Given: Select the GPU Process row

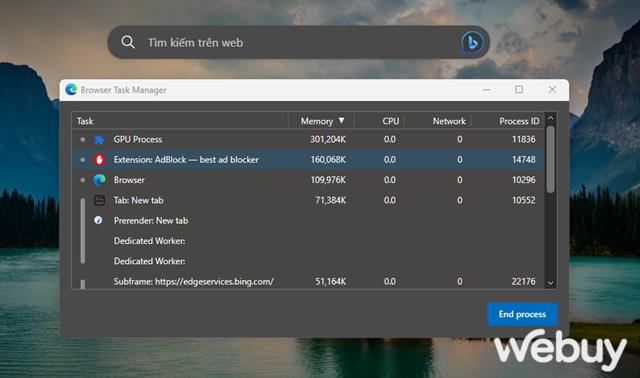Looking at the screenshot, I should tap(308, 139).
